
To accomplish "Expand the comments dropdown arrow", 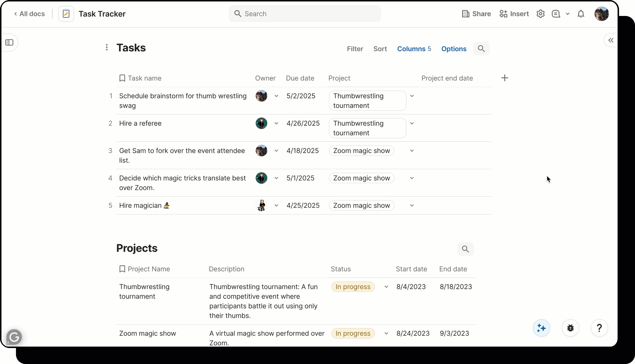I will (x=568, y=14).
